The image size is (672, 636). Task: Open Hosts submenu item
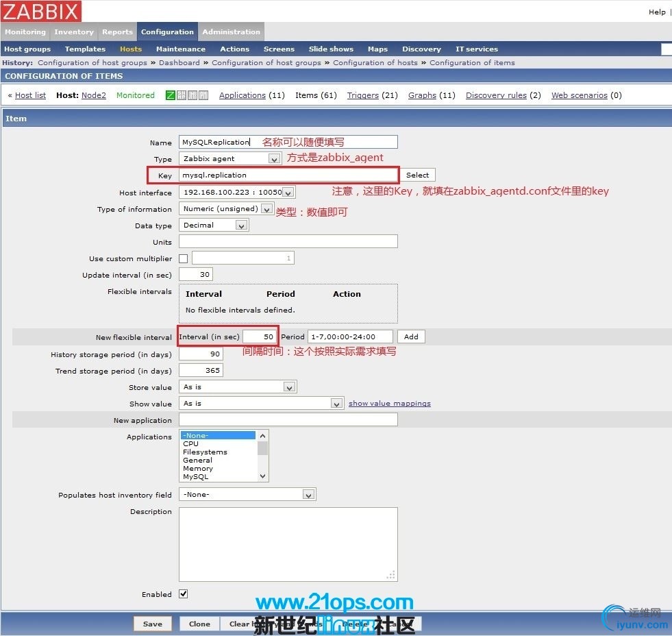[131, 49]
